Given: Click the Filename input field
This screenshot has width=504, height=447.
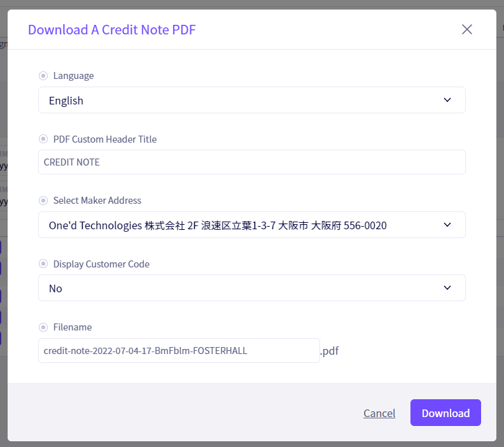Looking at the screenshot, I should [x=179, y=350].
